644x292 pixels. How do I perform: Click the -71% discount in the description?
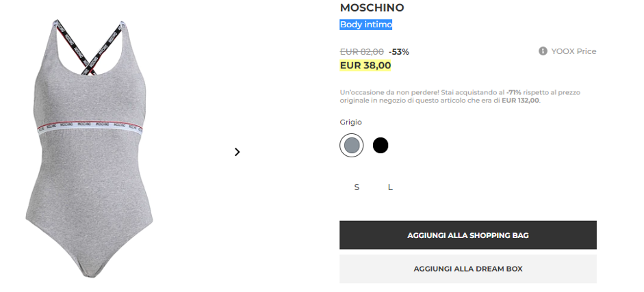513,92
